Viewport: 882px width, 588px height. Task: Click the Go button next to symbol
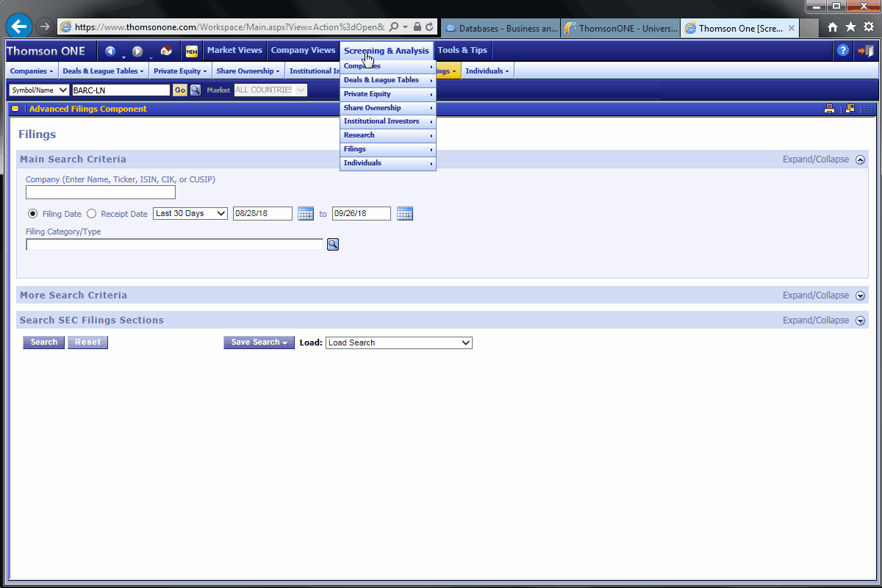pyautogui.click(x=180, y=90)
